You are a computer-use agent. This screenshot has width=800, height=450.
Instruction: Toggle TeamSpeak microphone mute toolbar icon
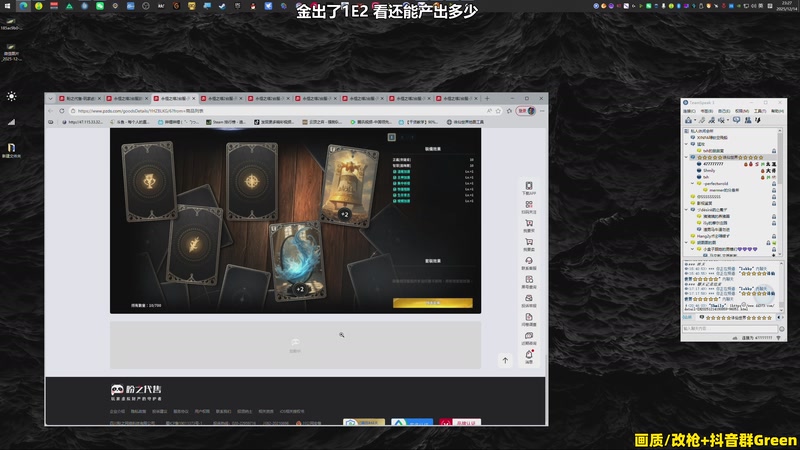click(x=712, y=120)
